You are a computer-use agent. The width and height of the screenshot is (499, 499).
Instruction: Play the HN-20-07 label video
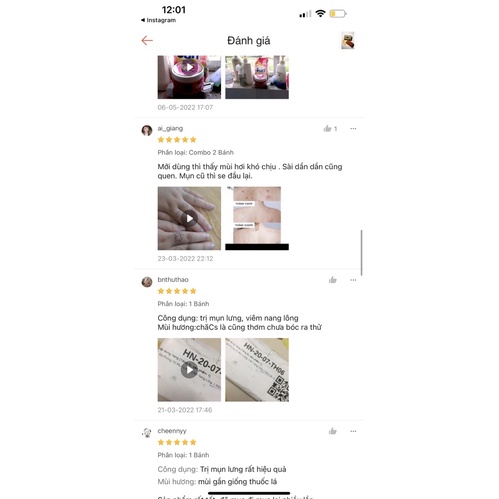point(189,370)
